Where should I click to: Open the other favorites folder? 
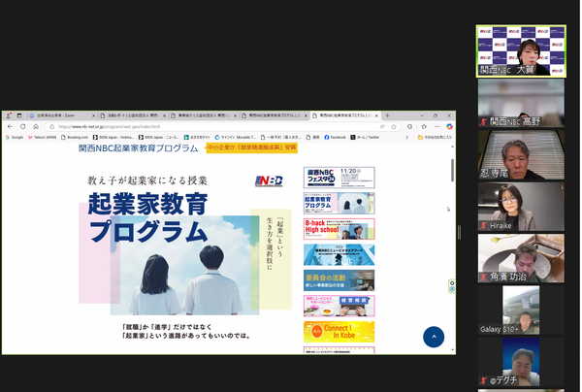[435, 138]
